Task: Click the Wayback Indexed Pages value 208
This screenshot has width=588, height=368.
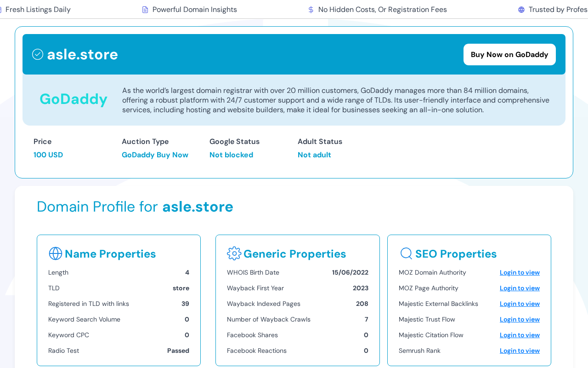Action: click(x=362, y=304)
